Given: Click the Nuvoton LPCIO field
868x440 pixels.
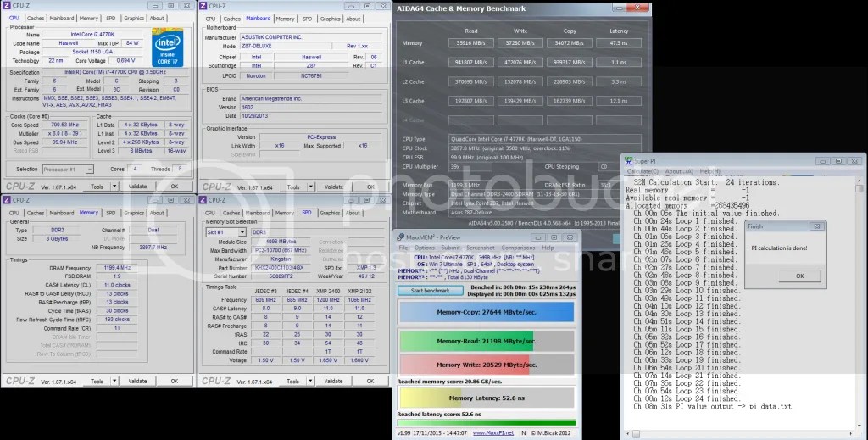Looking at the screenshot, I should coord(256,75).
